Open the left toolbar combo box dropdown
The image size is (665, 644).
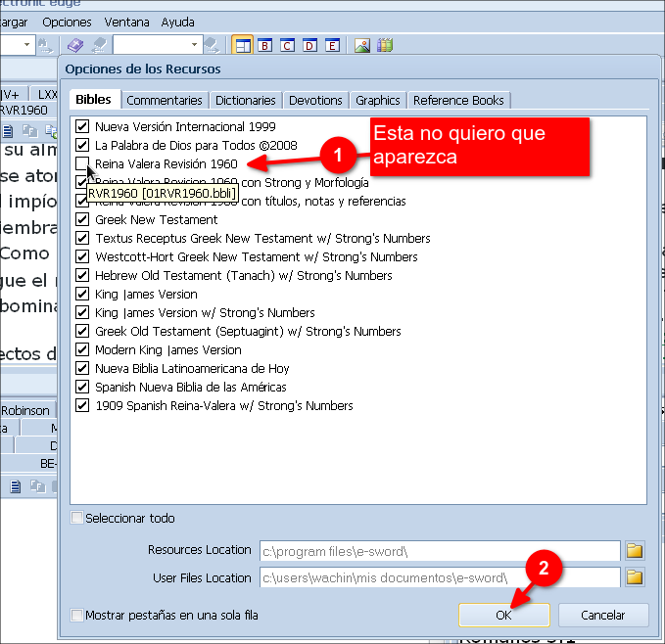coord(26,45)
